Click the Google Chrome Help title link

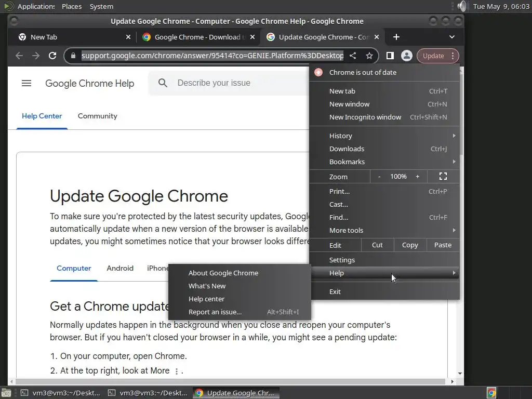coord(89,83)
